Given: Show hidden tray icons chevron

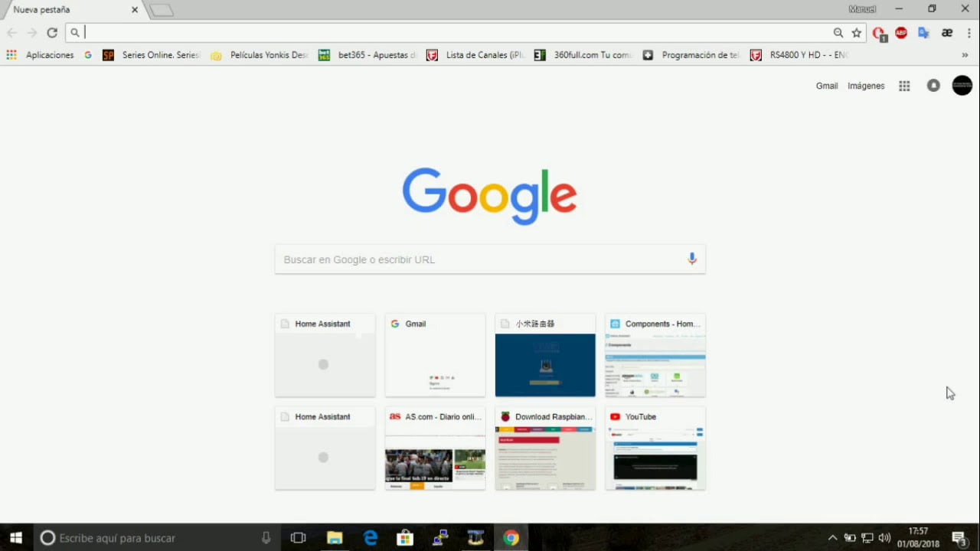Looking at the screenshot, I should click(832, 538).
